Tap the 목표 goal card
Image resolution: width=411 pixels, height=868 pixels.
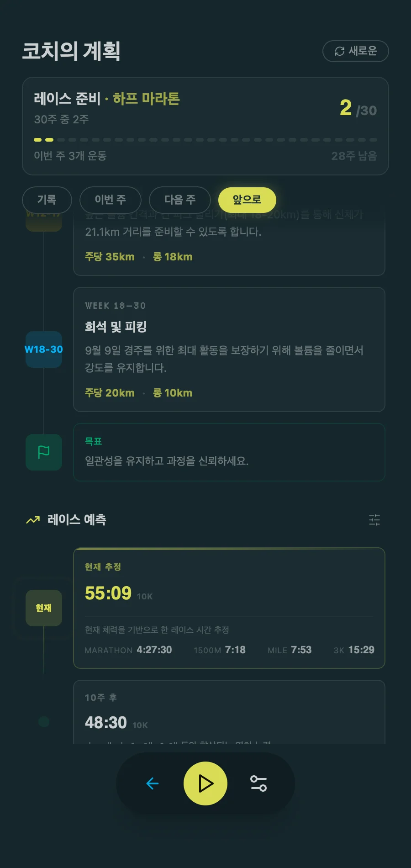pyautogui.click(x=229, y=452)
